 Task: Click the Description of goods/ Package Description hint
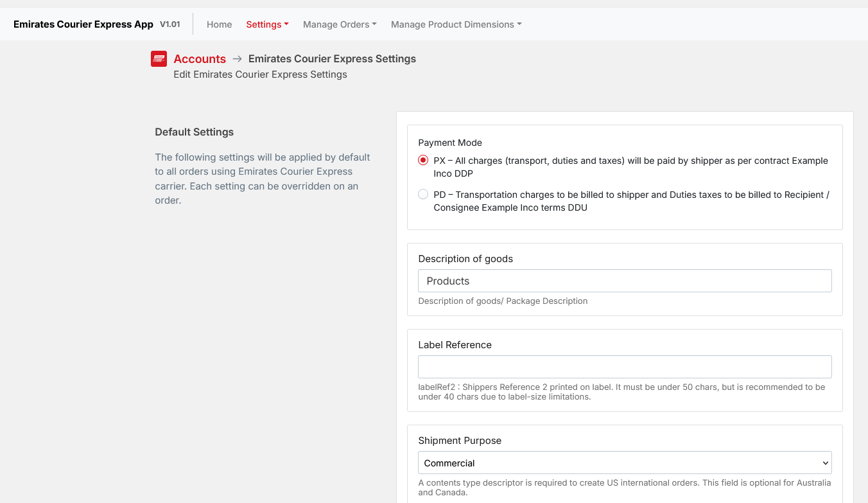click(503, 301)
